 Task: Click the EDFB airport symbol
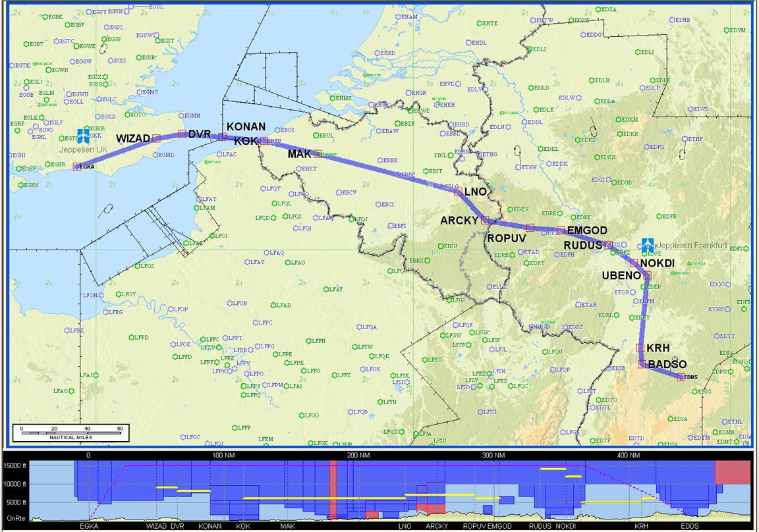(658, 217)
